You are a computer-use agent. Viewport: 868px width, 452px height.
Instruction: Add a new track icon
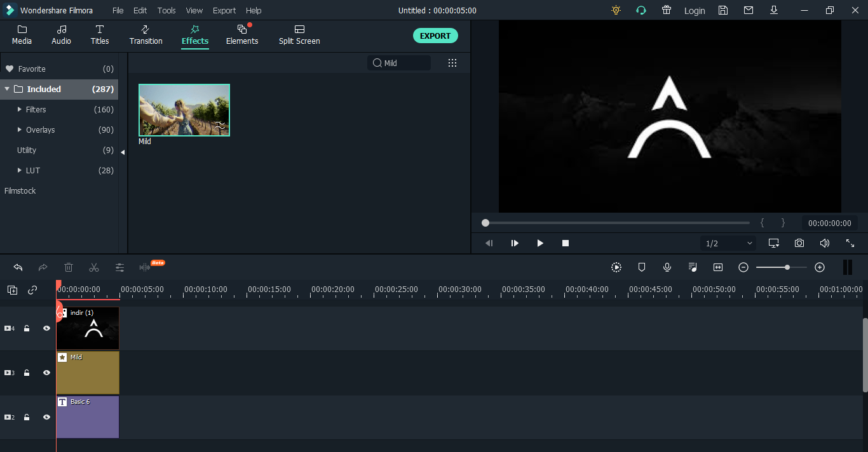13,290
